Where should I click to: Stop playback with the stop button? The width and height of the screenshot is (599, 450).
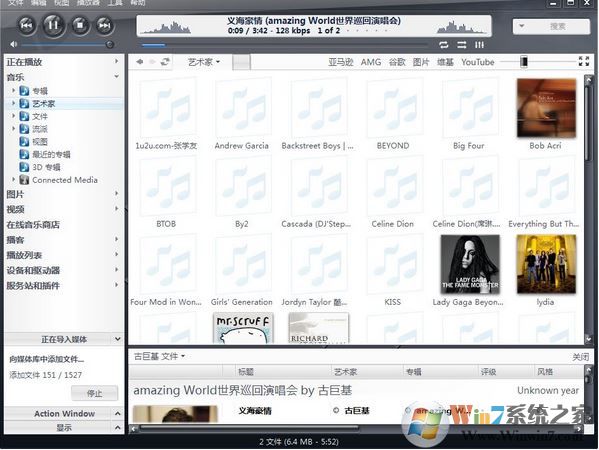[x=80, y=26]
